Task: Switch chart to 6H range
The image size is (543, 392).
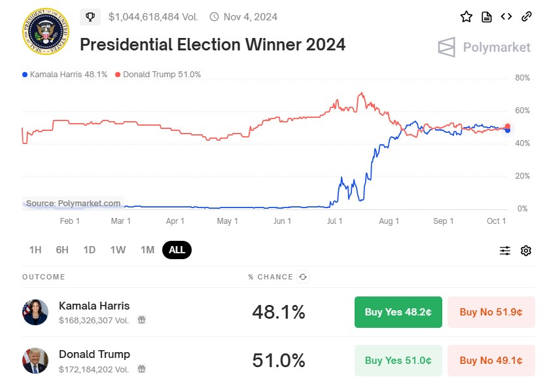Action: (x=62, y=250)
